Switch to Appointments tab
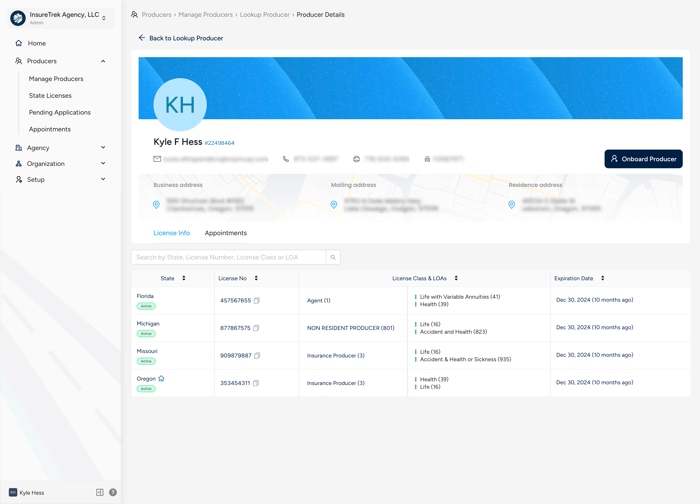This screenshot has height=504, width=700. [x=225, y=233]
